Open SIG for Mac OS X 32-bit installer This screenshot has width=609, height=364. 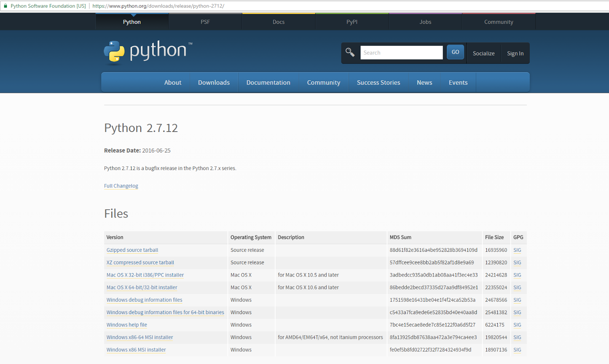click(517, 275)
